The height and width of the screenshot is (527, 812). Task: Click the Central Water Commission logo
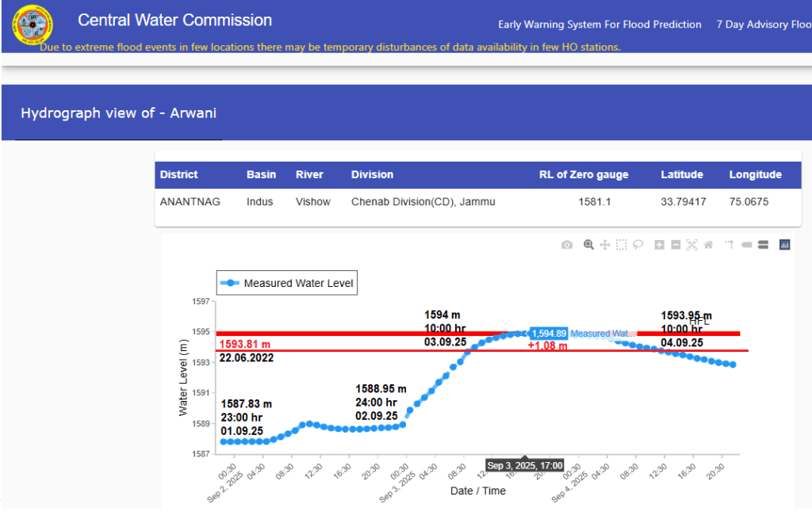tap(33, 26)
